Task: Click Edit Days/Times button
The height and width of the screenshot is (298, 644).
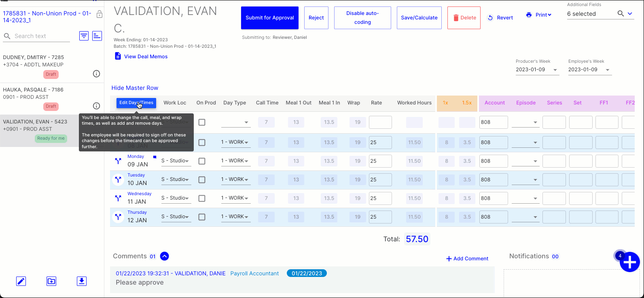Action: click(136, 103)
